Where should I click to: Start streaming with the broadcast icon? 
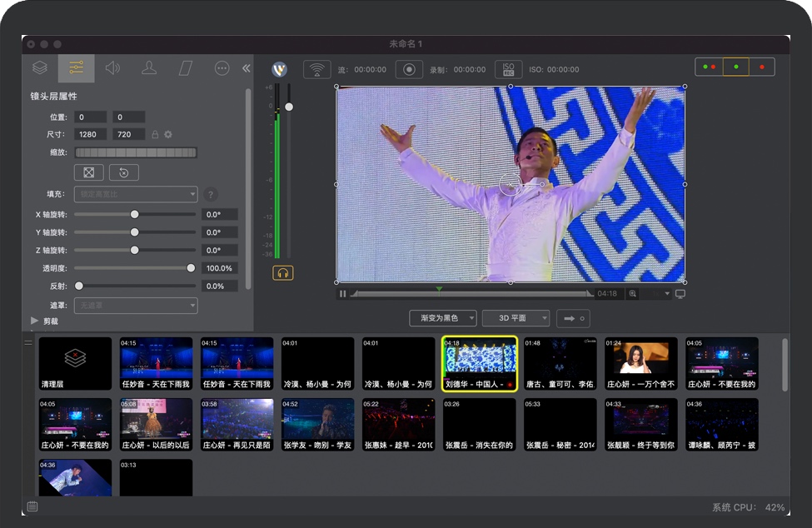click(316, 70)
